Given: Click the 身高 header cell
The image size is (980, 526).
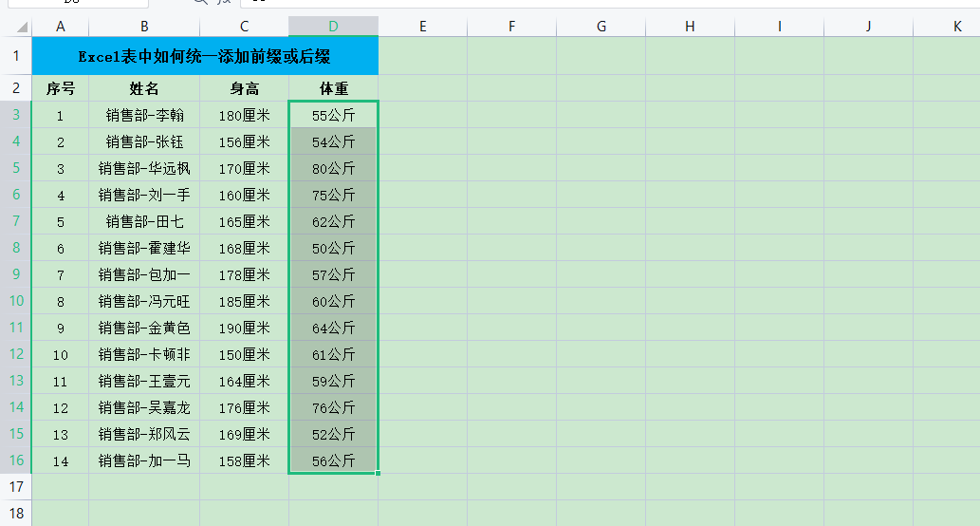Looking at the screenshot, I should coord(245,88).
